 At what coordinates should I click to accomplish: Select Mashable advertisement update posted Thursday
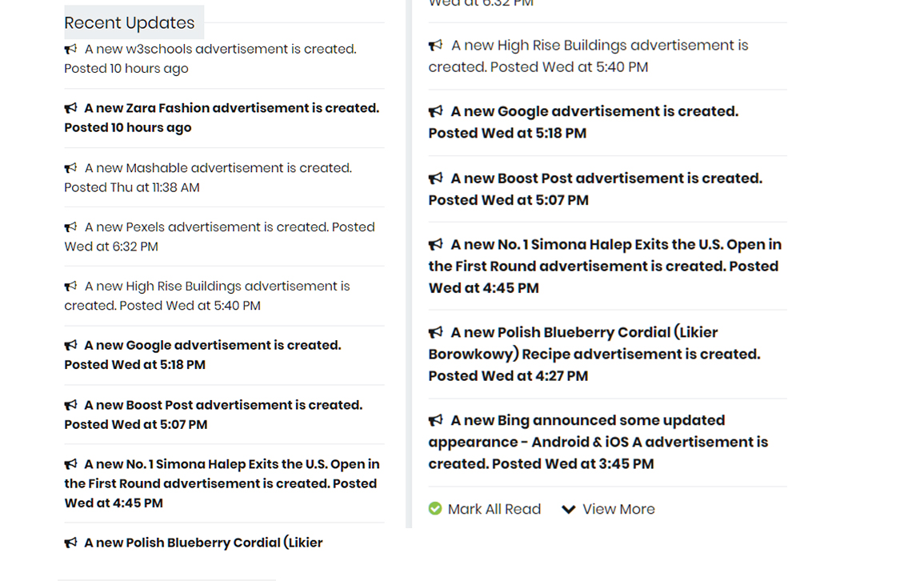click(x=218, y=168)
